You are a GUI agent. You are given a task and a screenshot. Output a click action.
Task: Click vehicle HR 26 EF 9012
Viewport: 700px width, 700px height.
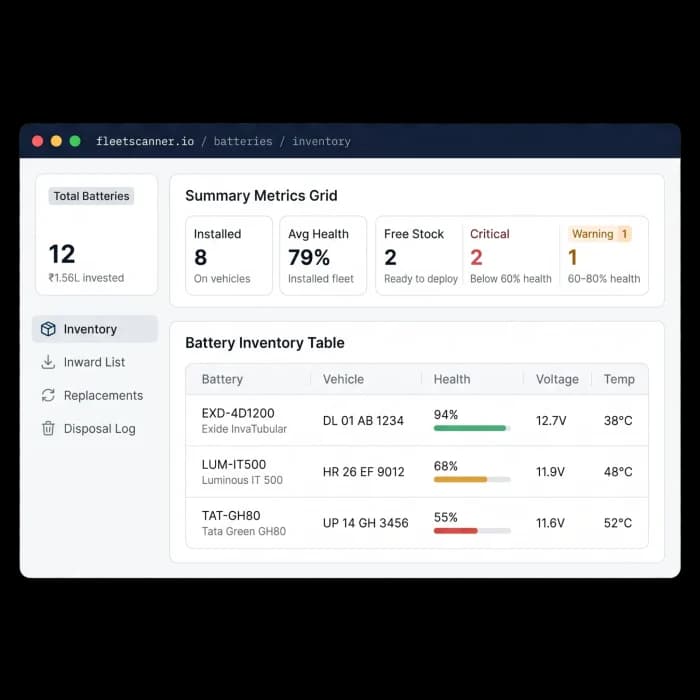pos(363,472)
